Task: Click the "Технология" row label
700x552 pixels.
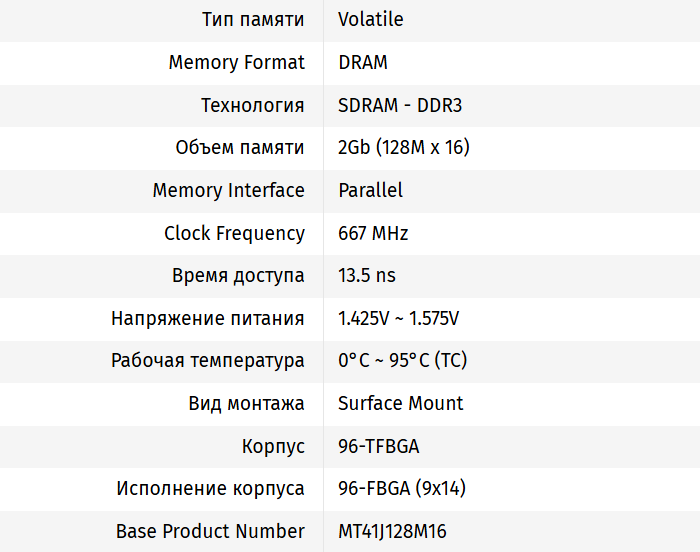Action: pyautogui.click(x=252, y=105)
